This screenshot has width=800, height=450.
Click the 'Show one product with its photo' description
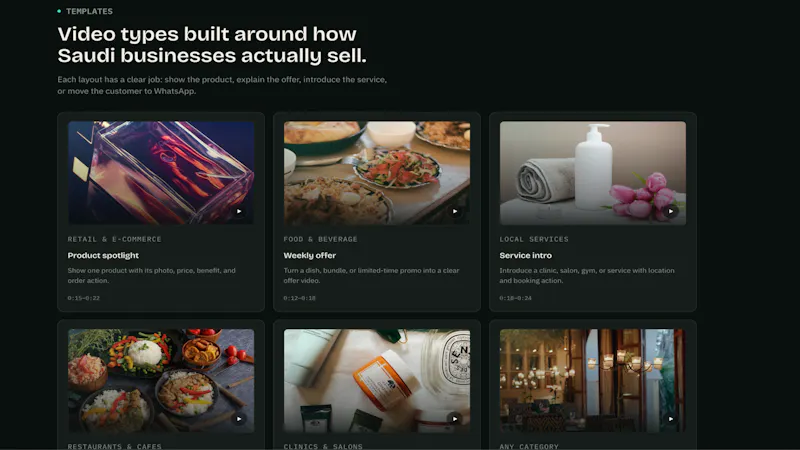[x=152, y=276]
